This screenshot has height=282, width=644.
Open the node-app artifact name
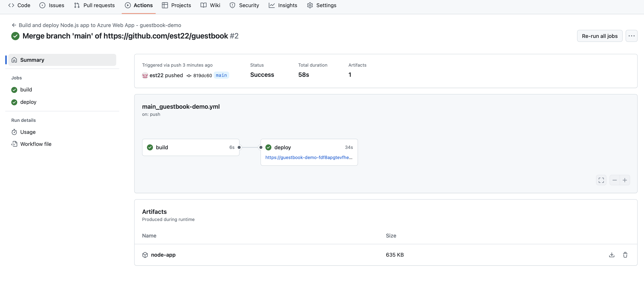pos(163,255)
